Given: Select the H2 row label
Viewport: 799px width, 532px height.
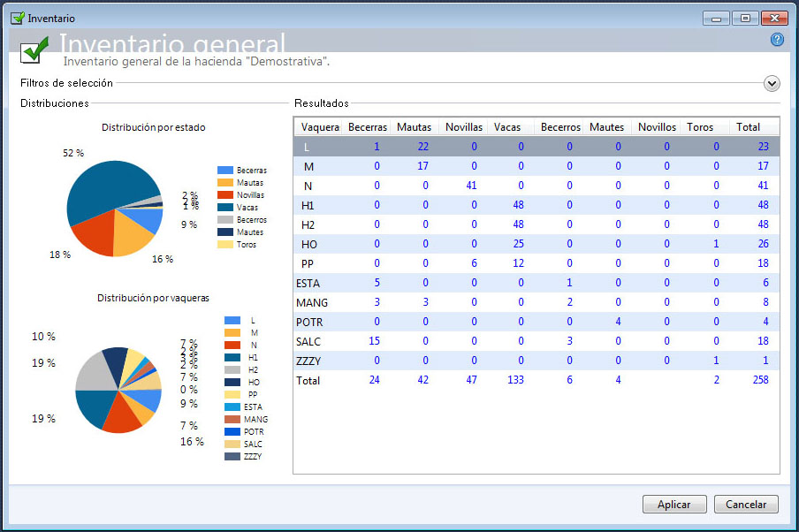Looking at the screenshot, I should point(308,224).
